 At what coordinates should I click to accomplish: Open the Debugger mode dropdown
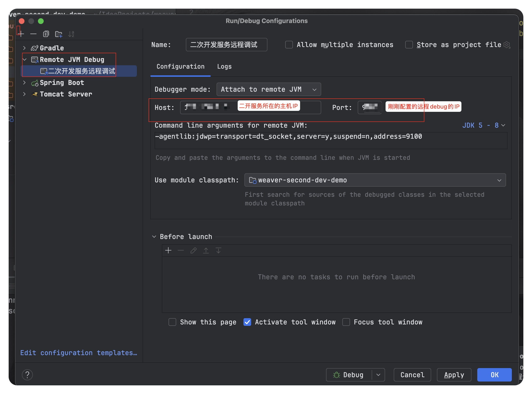click(x=268, y=89)
